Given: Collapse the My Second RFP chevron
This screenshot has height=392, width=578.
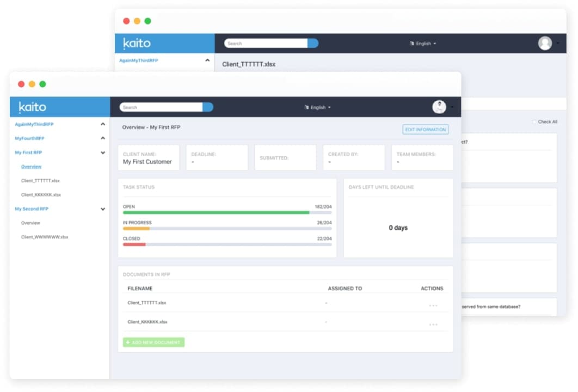Looking at the screenshot, I should coord(103,209).
